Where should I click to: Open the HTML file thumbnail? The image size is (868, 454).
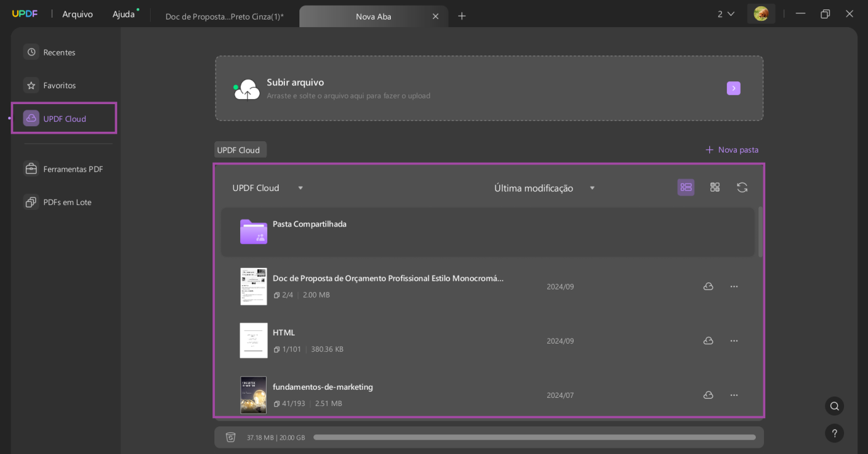click(x=253, y=340)
